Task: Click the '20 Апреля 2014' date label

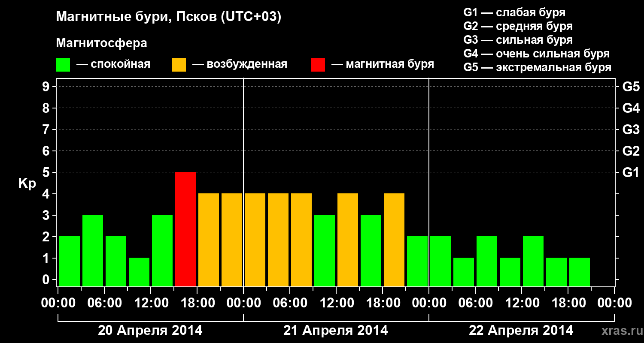Action: pos(150,330)
